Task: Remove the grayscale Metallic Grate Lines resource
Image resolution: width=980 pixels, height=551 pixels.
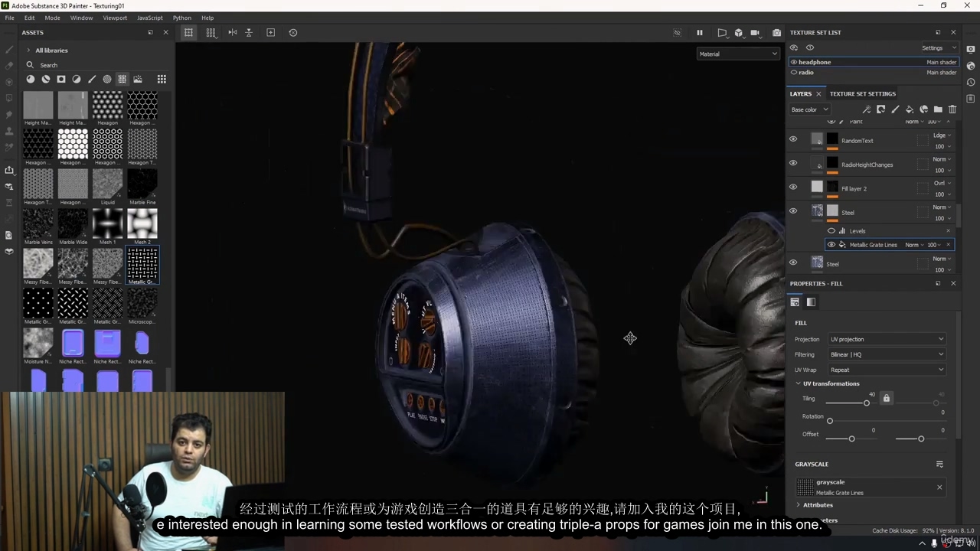Action: tap(939, 487)
